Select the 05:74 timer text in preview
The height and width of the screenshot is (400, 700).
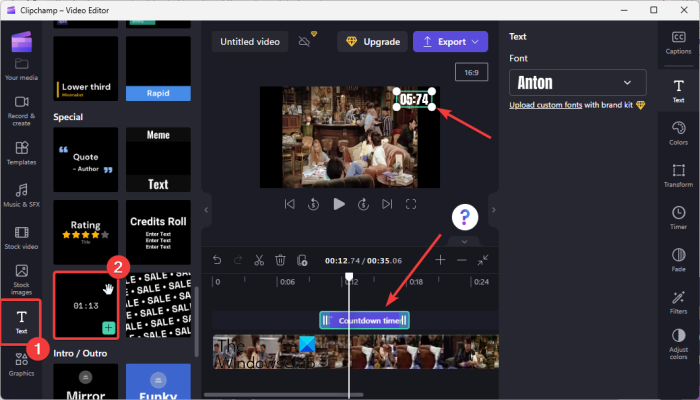[414, 99]
